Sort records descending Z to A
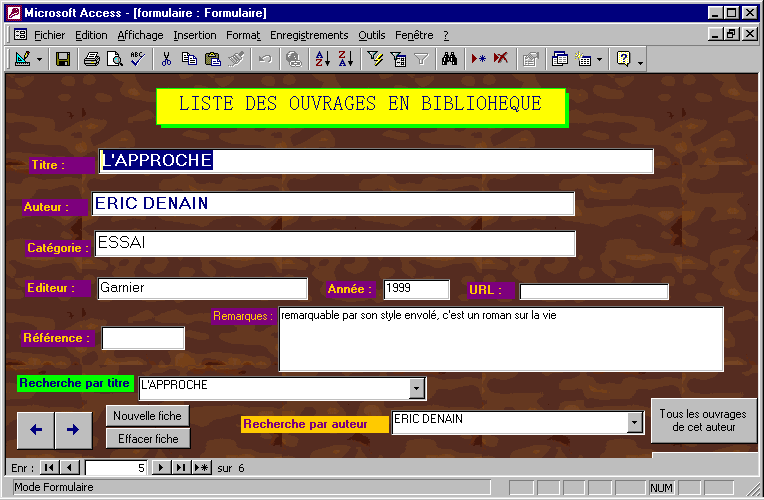Viewport: 764px width, 500px height. coord(345,59)
